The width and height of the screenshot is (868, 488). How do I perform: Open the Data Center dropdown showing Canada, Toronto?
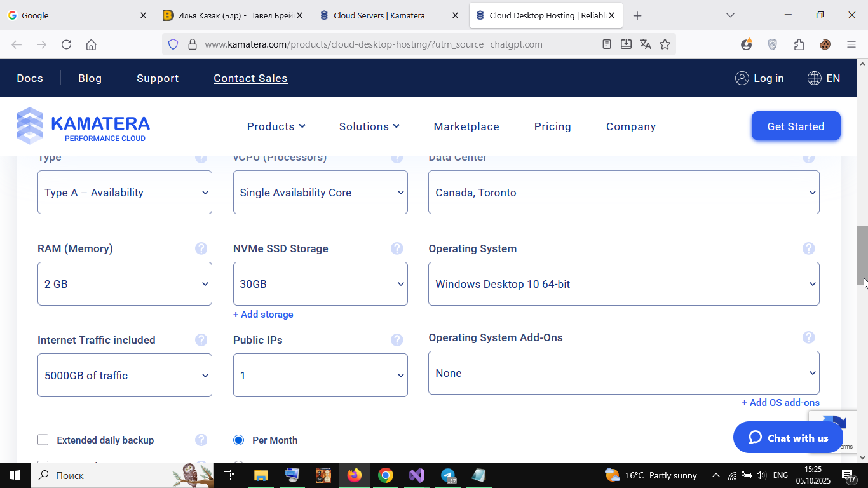[623, 193]
